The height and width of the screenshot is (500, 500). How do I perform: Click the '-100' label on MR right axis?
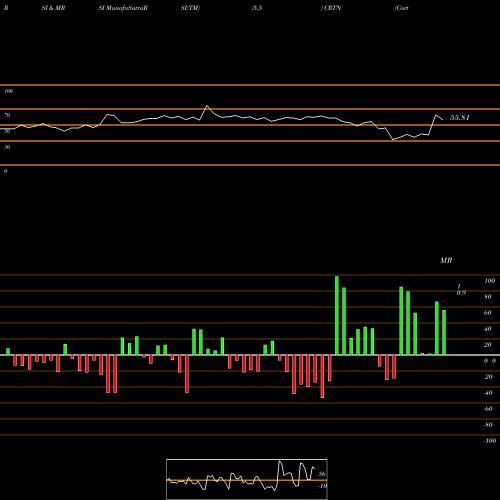point(490,441)
